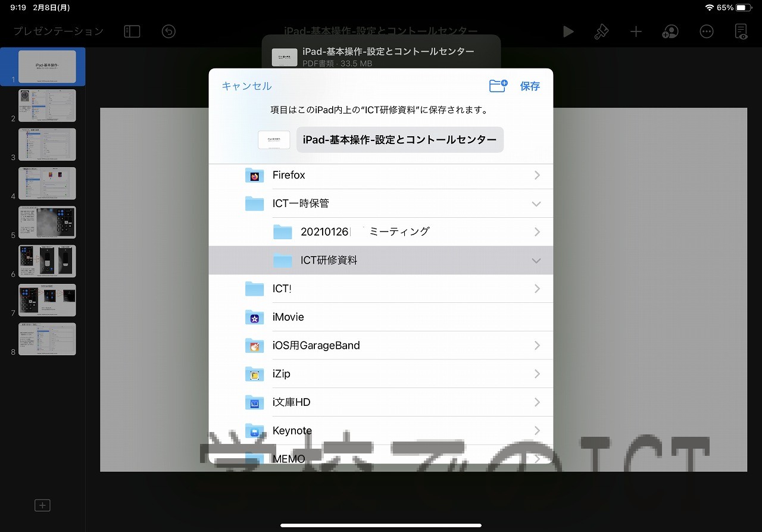Select the ICT研修資料 folder row
This screenshot has height=532, width=762.
click(381, 260)
